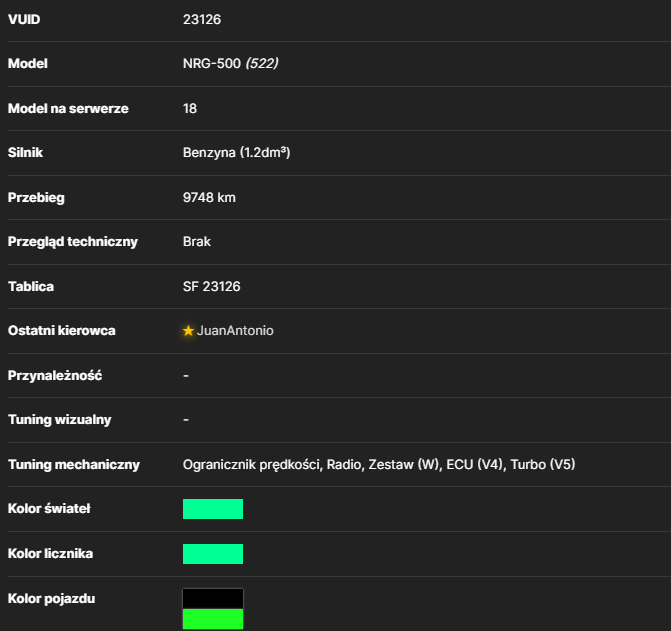671x631 pixels.
Task: Click the Przegląd techniczny label
Action: tap(73, 242)
